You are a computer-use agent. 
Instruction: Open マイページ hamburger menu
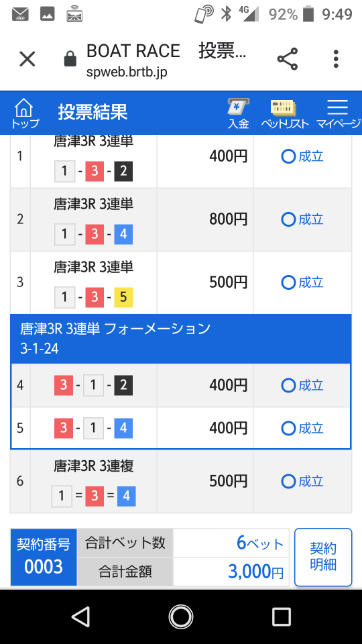pos(338,113)
